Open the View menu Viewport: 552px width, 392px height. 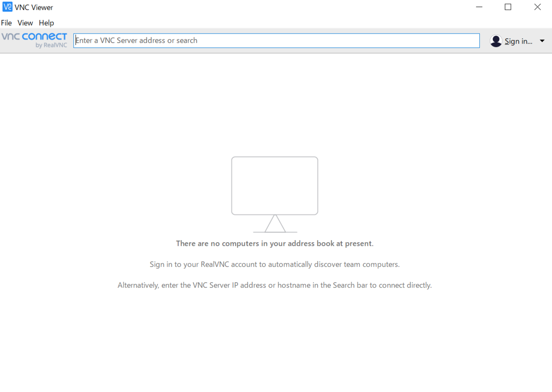click(25, 23)
